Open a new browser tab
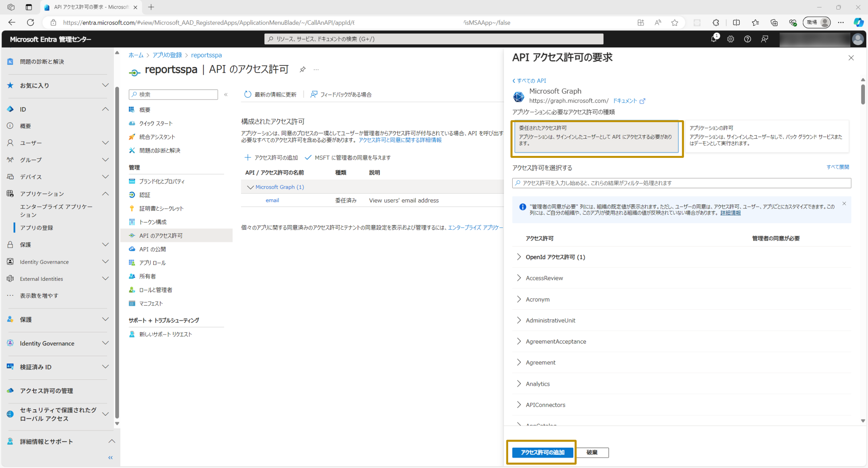This screenshot has height=468, width=868. [151, 7]
